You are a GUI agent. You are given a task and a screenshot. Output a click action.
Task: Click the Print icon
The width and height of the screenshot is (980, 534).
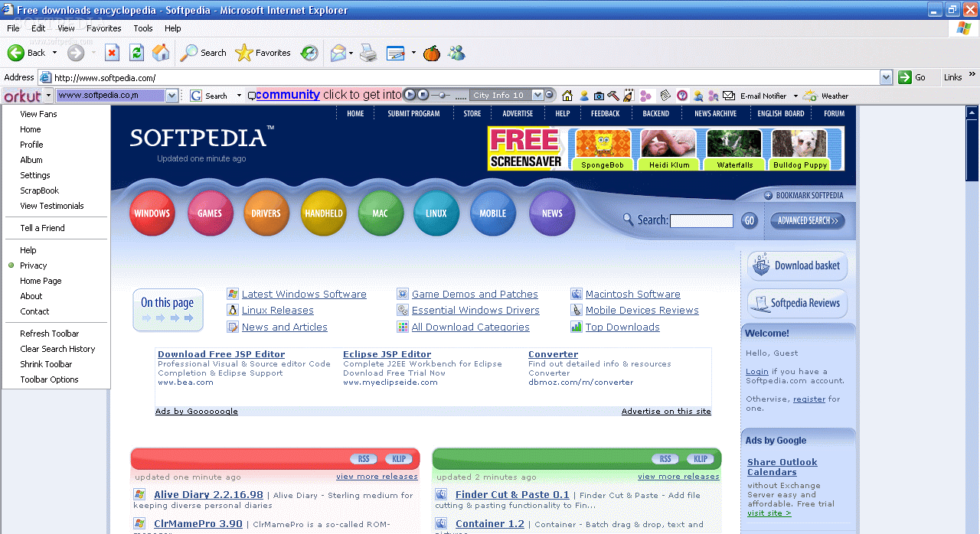point(368,53)
